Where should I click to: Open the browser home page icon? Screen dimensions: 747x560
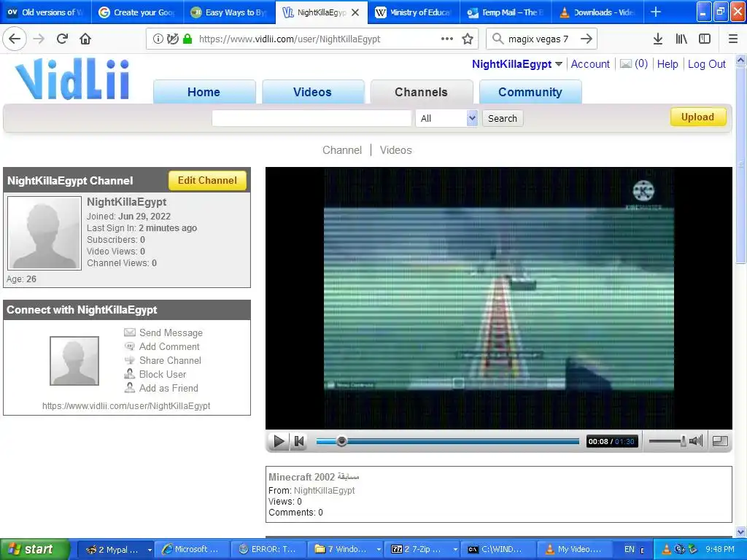[x=85, y=39]
